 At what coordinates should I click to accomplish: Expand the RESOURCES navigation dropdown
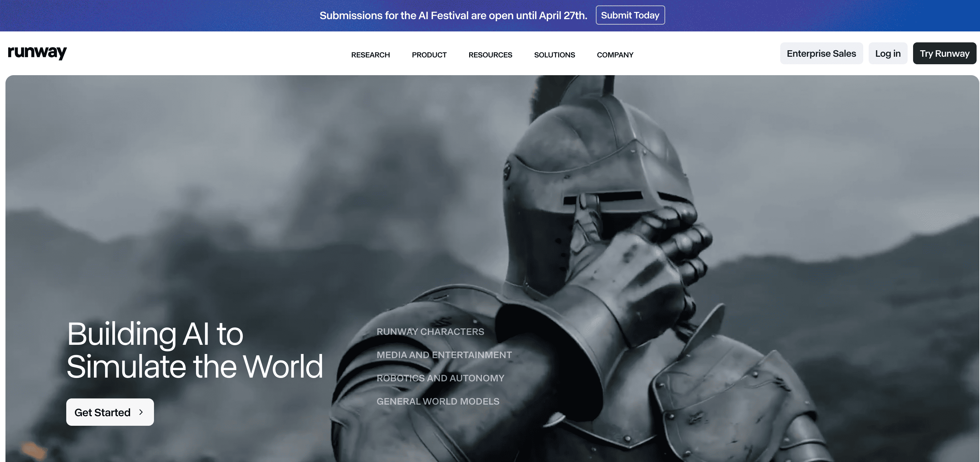point(490,55)
